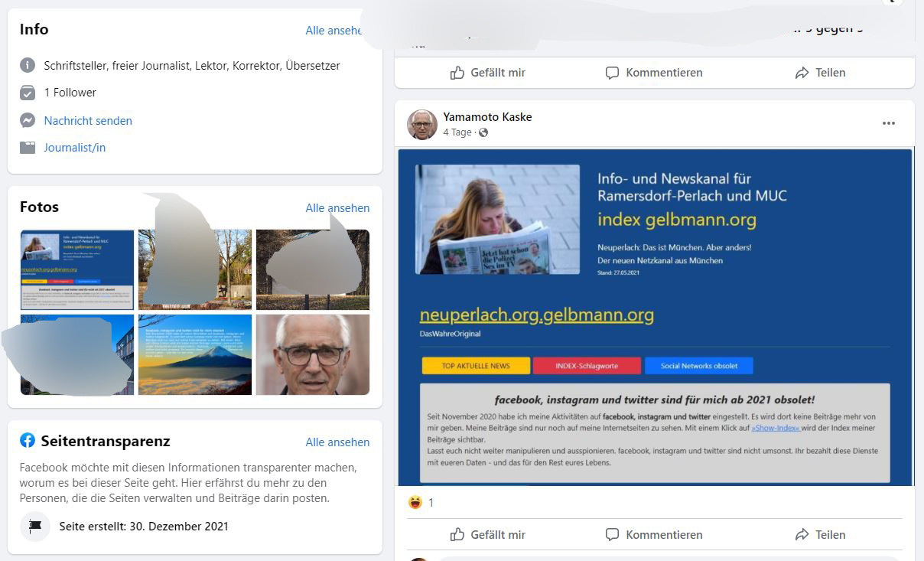Open the 'Journalist/in' category link
Screen dimensions: 924x561
75,148
